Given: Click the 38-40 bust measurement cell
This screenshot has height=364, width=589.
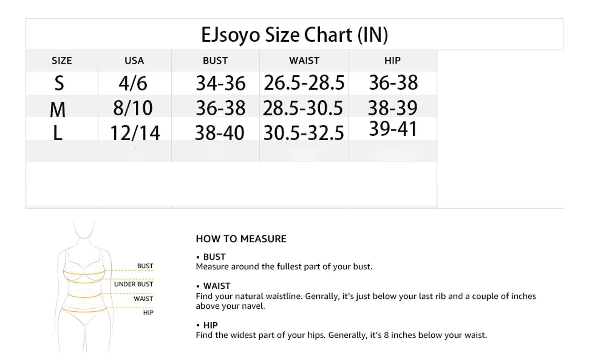Looking at the screenshot, I should [220, 133].
